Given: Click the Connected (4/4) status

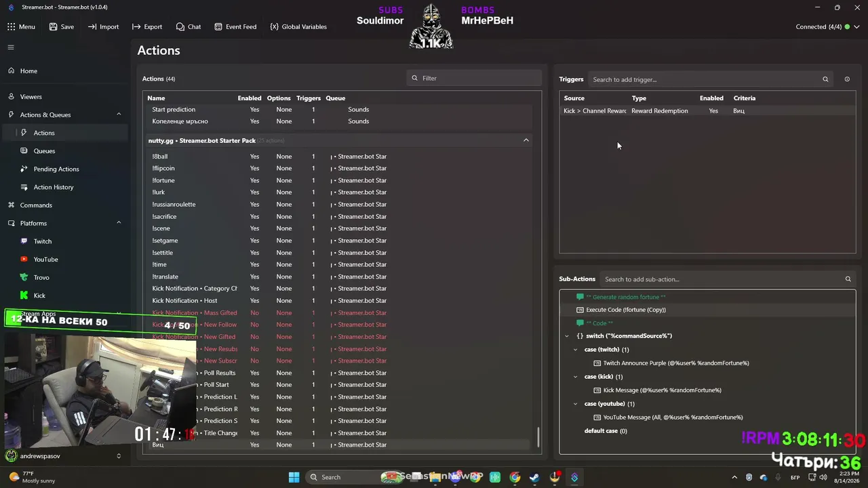Looking at the screenshot, I should click(818, 27).
